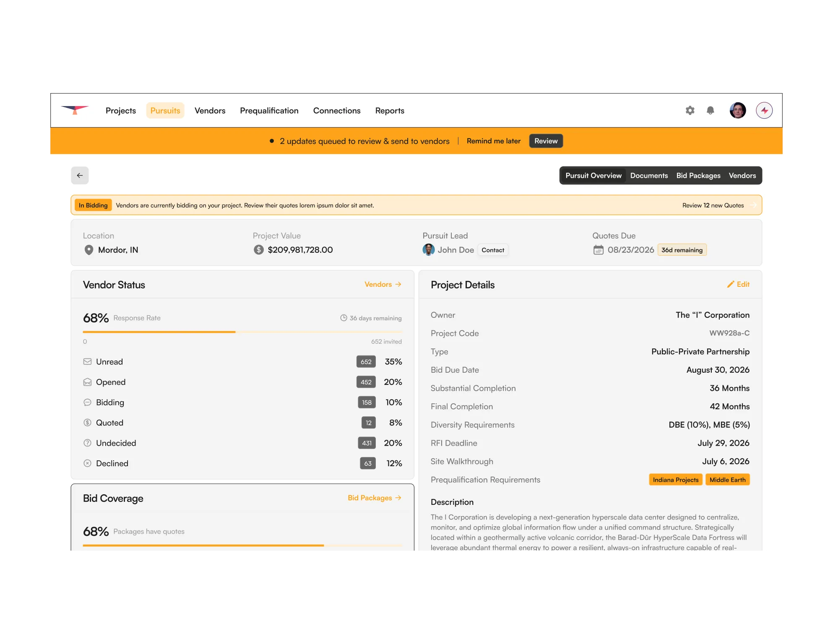833x644 pixels.
Task: Open settings gear icon
Action: tap(690, 110)
